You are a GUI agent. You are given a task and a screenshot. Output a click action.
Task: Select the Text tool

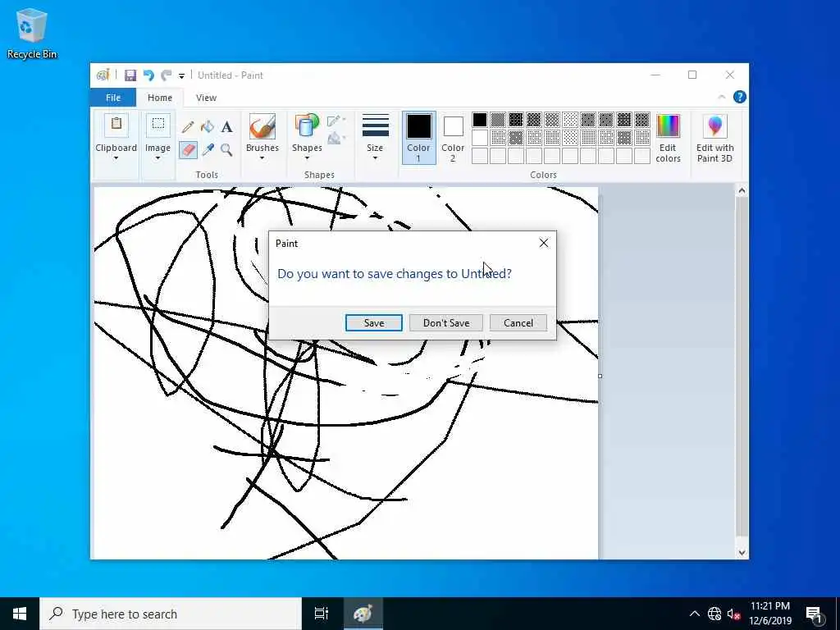[226, 127]
